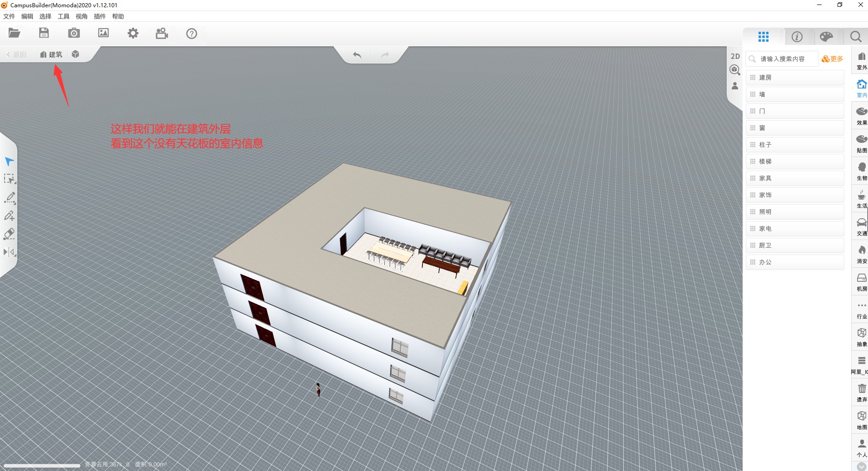Expand the 家具 category
The width and height of the screenshot is (868, 471).
[x=795, y=178]
